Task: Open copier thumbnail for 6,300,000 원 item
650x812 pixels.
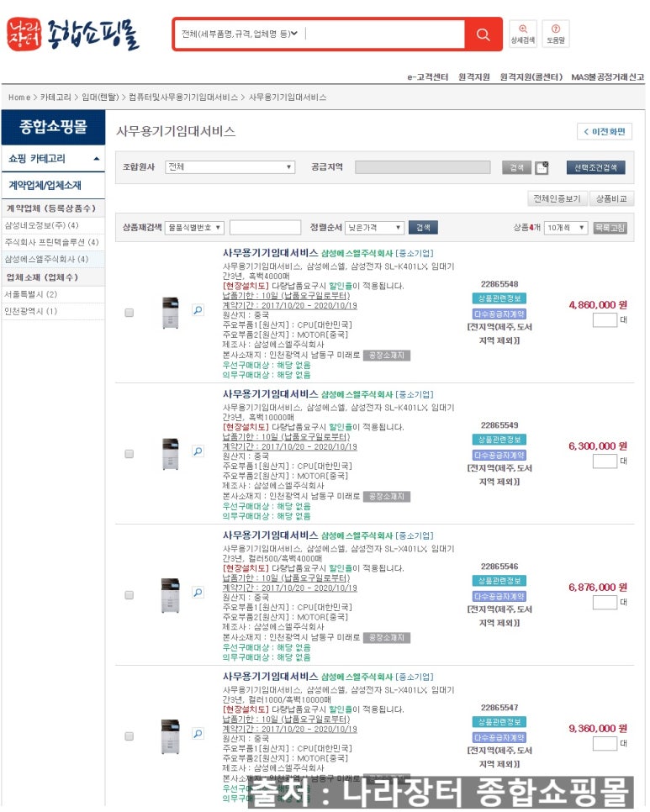Action: coord(171,454)
